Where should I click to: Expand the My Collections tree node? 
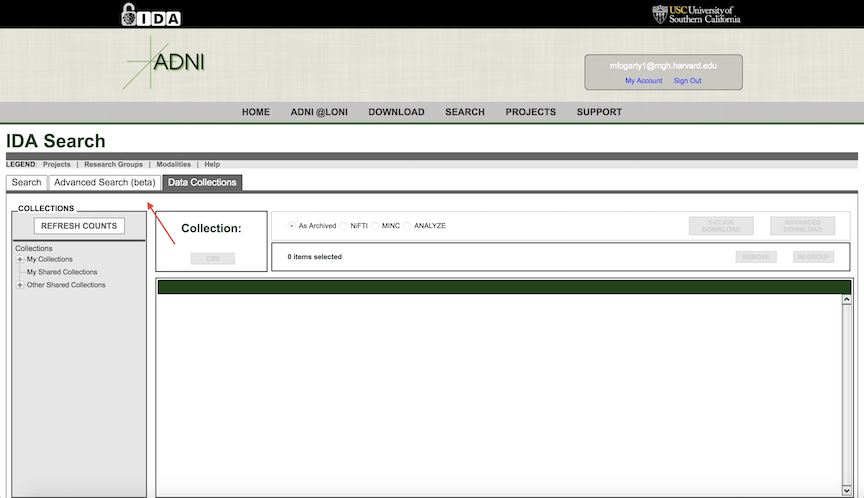(x=20, y=259)
